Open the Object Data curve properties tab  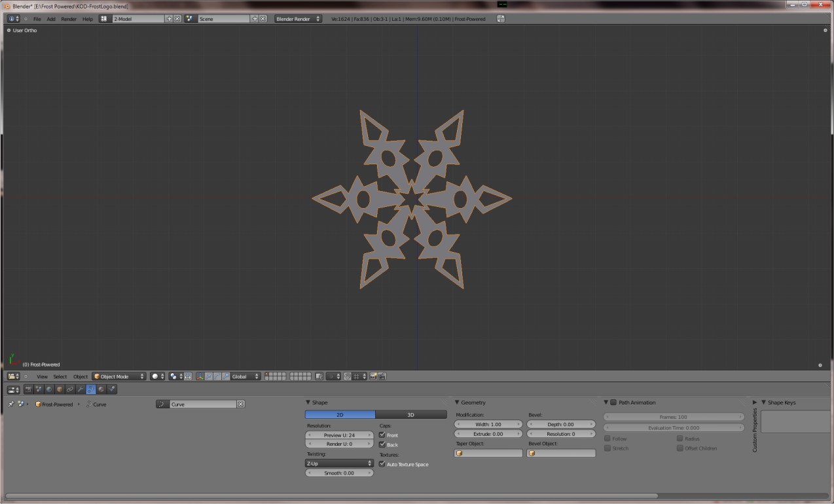coord(91,389)
